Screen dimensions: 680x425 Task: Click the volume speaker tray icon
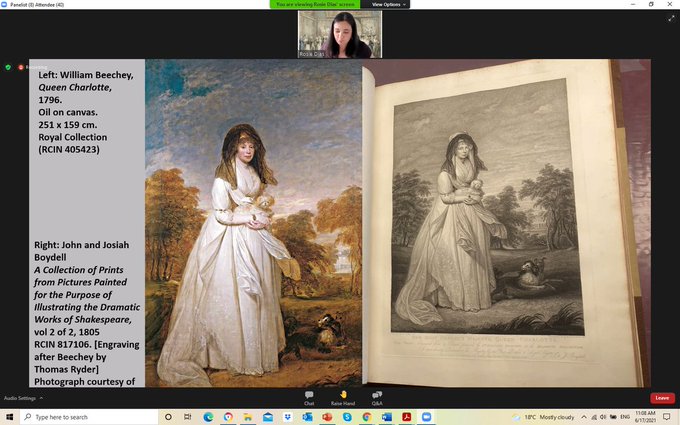pyautogui.click(x=603, y=417)
